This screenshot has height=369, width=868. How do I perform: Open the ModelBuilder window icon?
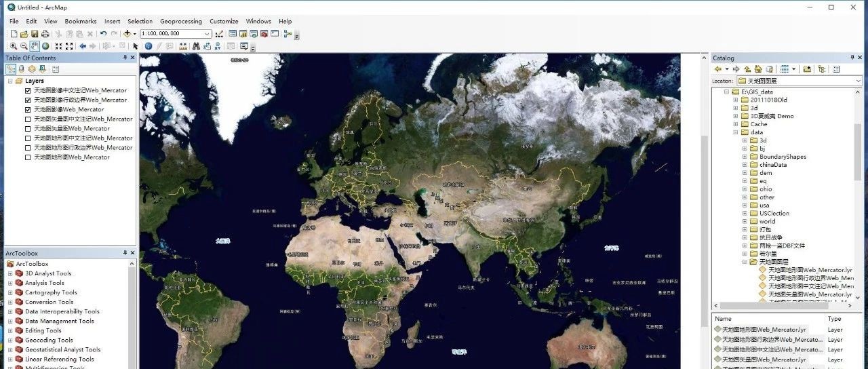(288, 34)
